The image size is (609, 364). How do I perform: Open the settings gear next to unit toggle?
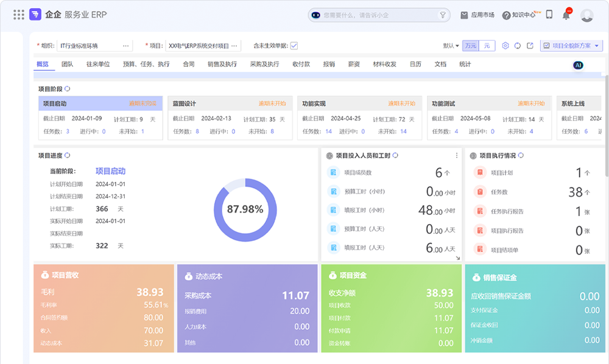click(505, 46)
